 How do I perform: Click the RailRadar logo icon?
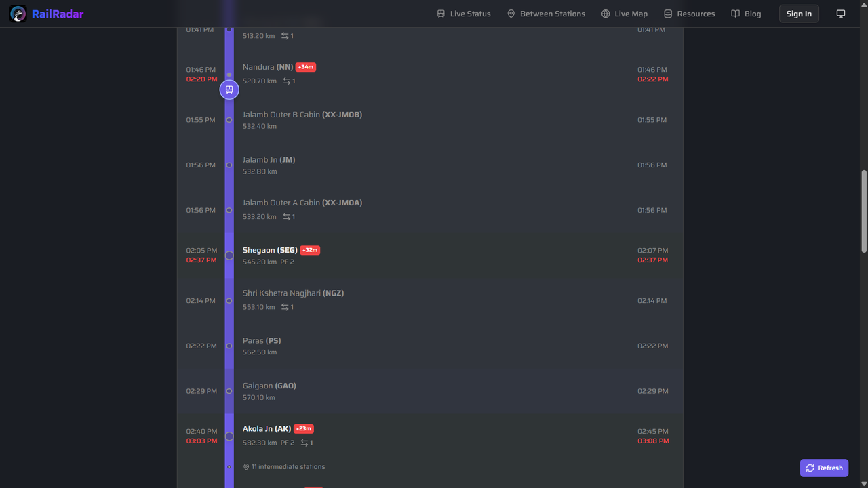point(17,14)
